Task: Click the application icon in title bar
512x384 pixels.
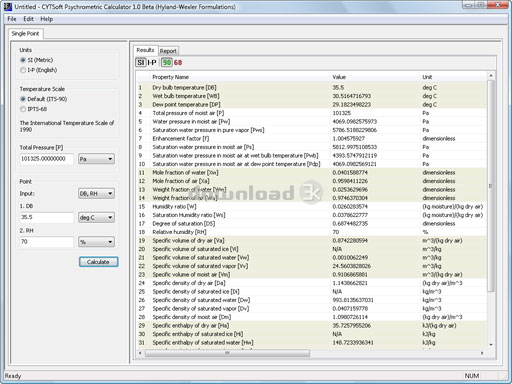Action: (x=7, y=6)
